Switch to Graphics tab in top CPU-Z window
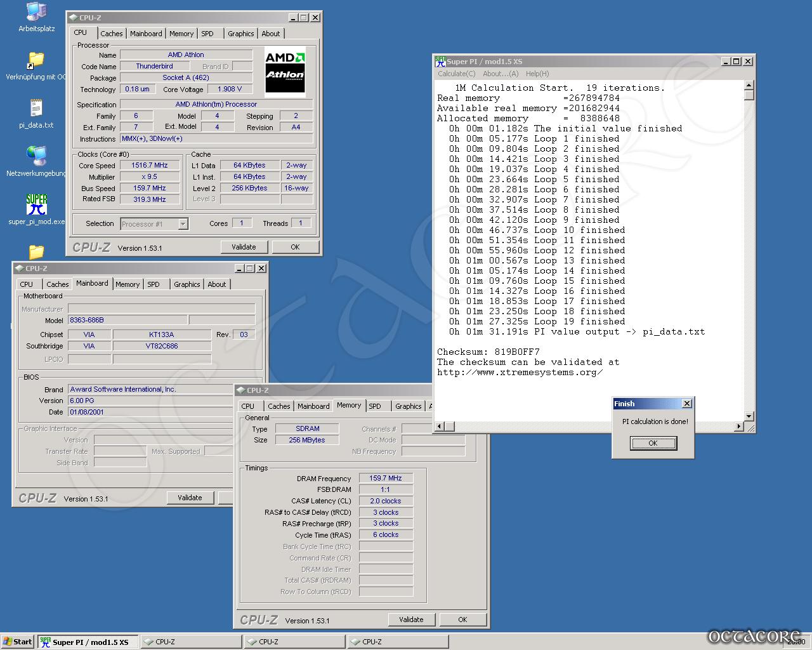The width and height of the screenshot is (812, 650). (x=241, y=34)
